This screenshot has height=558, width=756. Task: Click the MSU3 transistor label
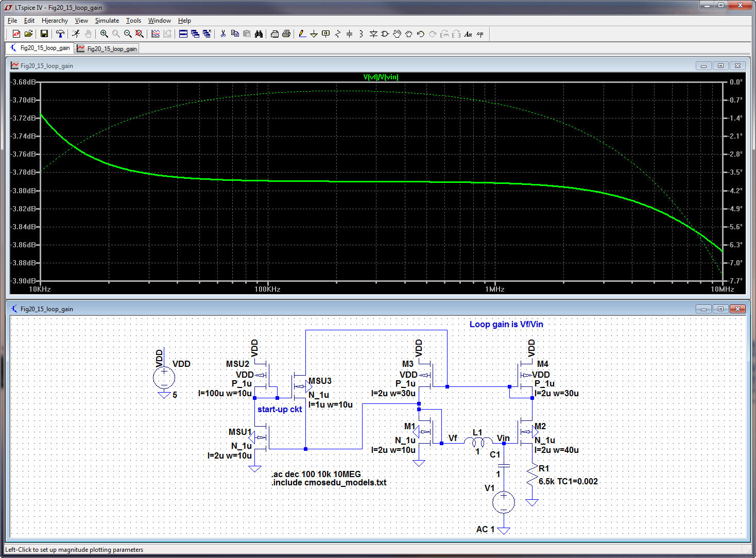[x=320, y=381]
